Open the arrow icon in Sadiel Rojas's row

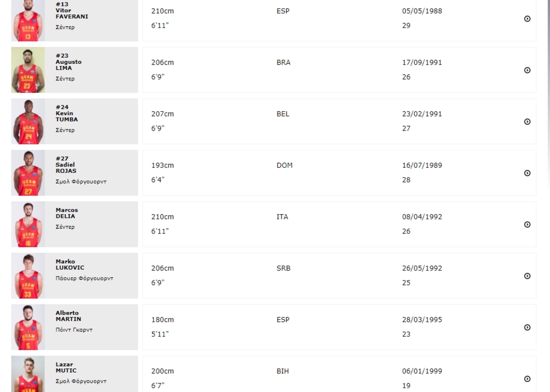(x=527, y=173)
